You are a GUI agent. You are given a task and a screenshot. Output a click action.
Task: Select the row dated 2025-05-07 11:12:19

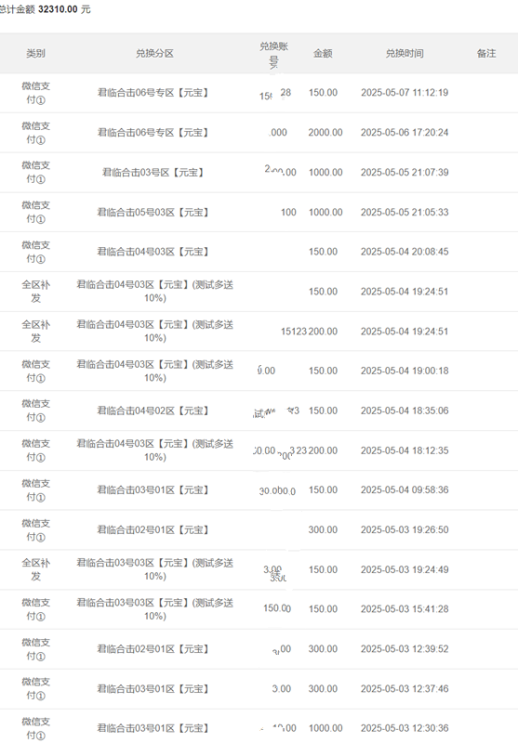coord(259,93)
